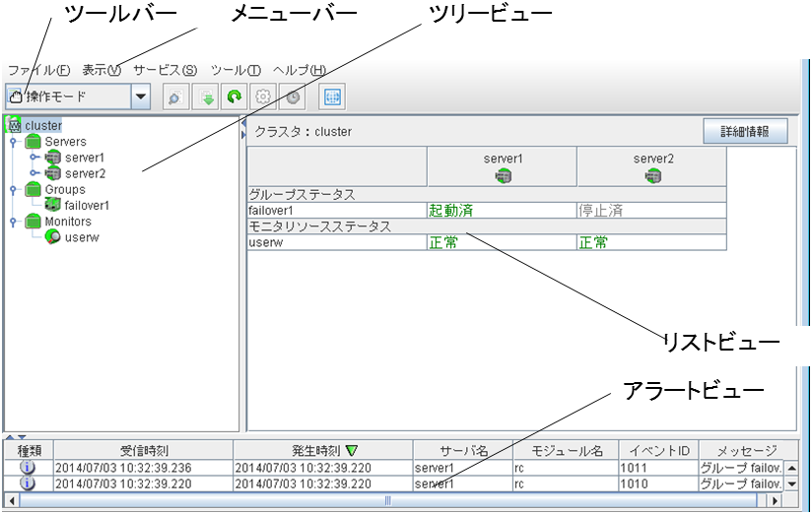
Task: Click server2 icon in list view header
Action: click(x=652, y=176)
